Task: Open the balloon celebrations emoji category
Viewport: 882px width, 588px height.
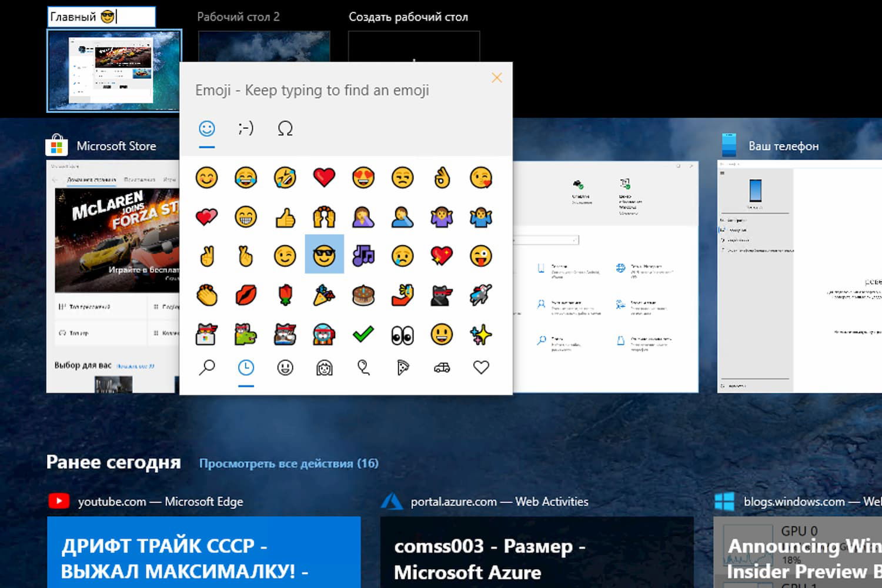Action: (363, 367)
